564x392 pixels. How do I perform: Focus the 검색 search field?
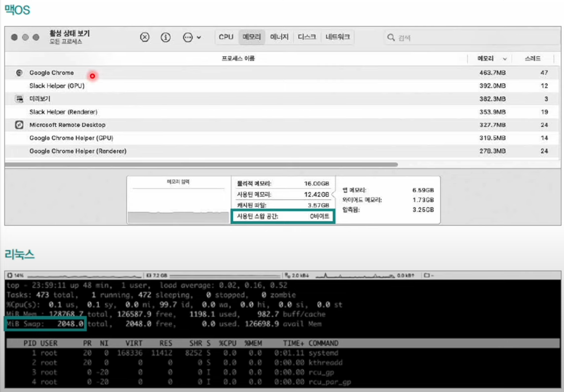pyautogui.click(x=471, y=37)
